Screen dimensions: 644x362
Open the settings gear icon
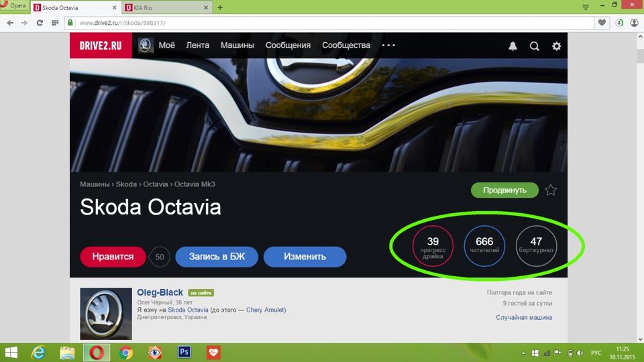pos(557,46)
